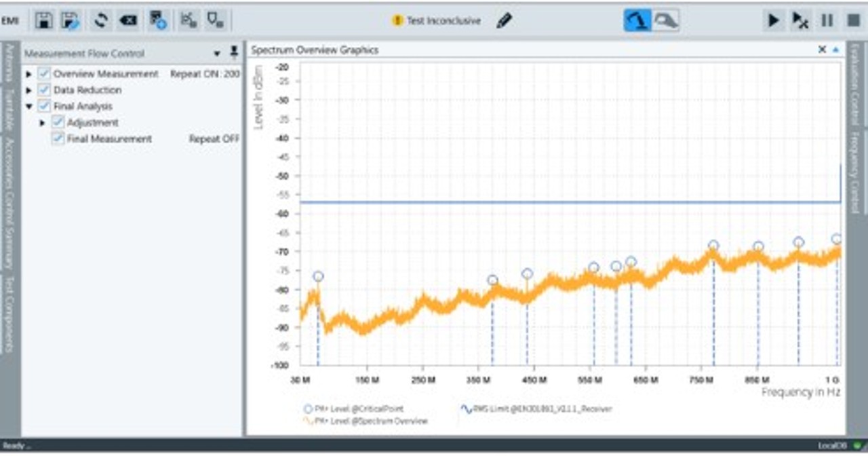Open the Evaluation Control side tab
Image resolution: width=868 pixels, height=456 pixels.
tap(855, 85)
